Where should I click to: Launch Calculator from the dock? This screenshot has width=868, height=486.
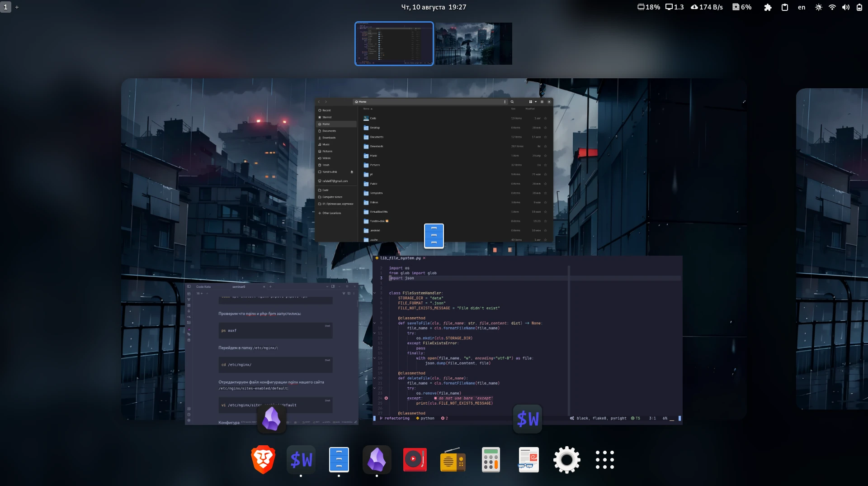coord(491,460)
